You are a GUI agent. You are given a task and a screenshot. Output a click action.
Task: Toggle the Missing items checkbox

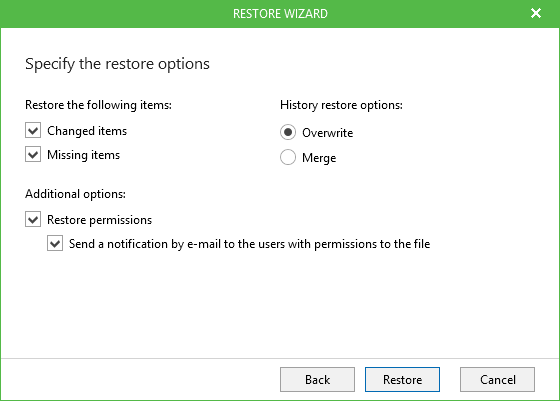coord(33,155)
